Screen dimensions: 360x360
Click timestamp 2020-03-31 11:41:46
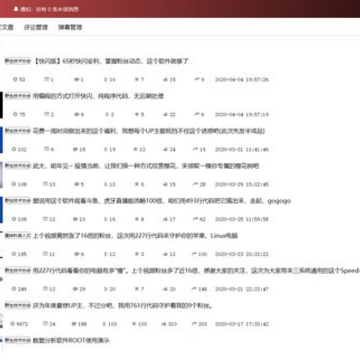pyautogui.click(x=242, y=149)
